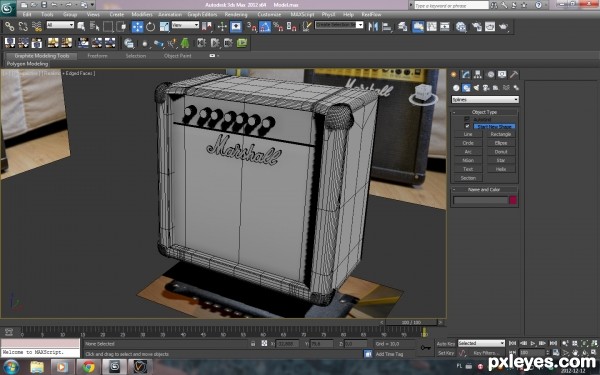Click the ViewCube in the viewport
This screenshot has width=600, height=375.
click(x=423, y=94)
